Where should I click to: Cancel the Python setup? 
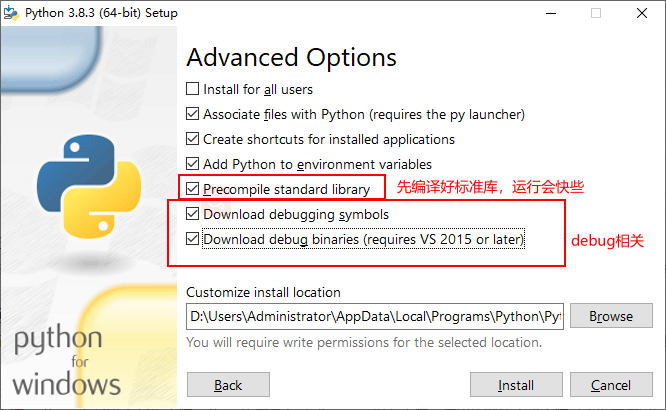610,385
